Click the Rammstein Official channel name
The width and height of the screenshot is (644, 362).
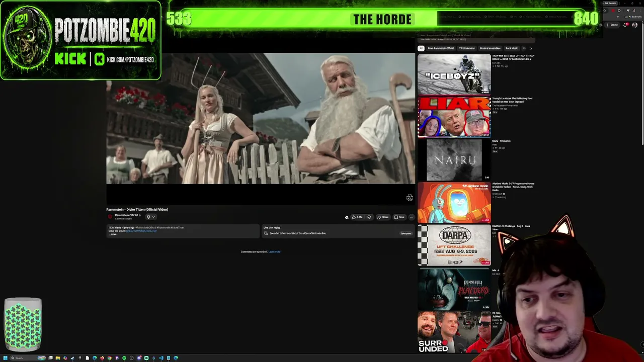(x=127, y=215)
